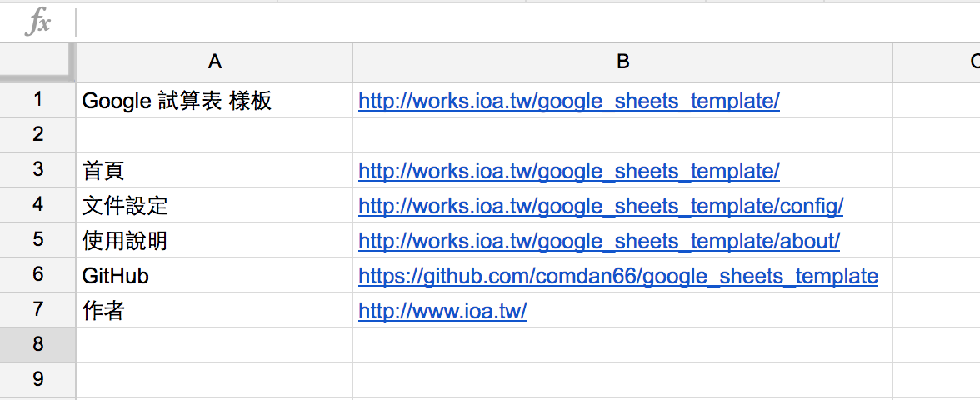Select the 作者 cell
The height and width of the screenshot is (400, 980).
point(214,310)
